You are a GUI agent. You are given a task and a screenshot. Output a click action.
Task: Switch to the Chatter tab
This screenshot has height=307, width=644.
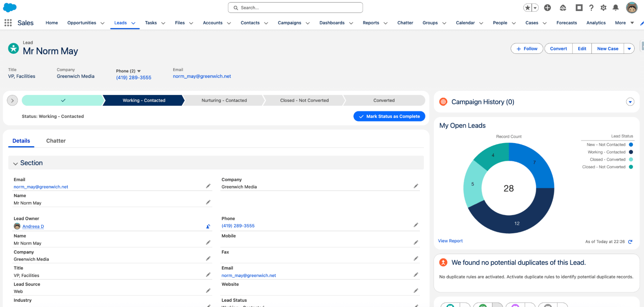coord(56,141)
